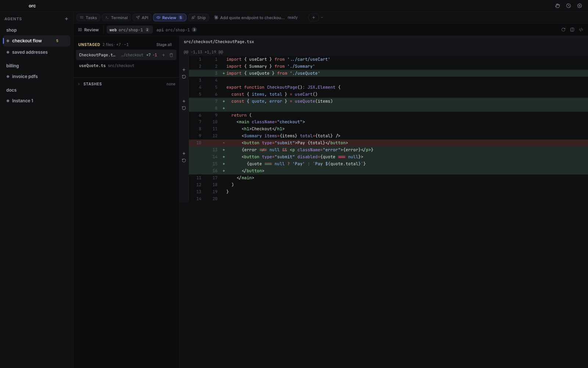Click the shop group heading
The height and width of the screenshot is (368, 588).
click(x=11, y=30)
